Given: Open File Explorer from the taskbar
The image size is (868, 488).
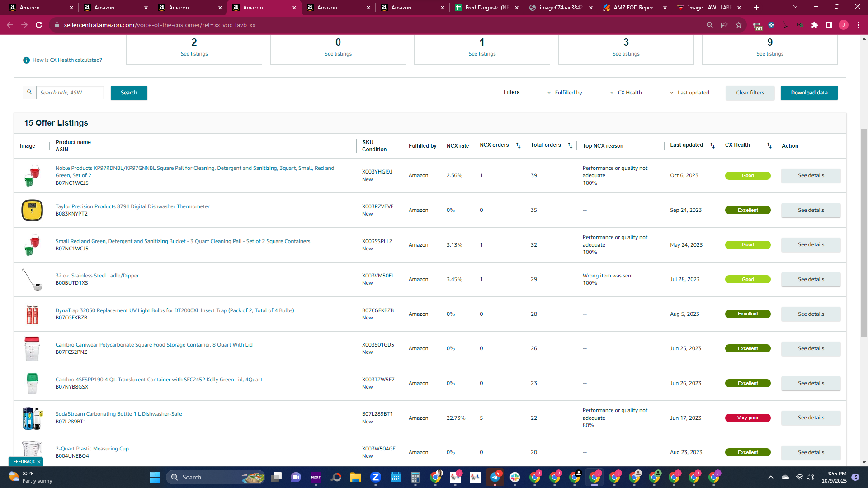Looking at the screenshot, I should coord(356,477).
